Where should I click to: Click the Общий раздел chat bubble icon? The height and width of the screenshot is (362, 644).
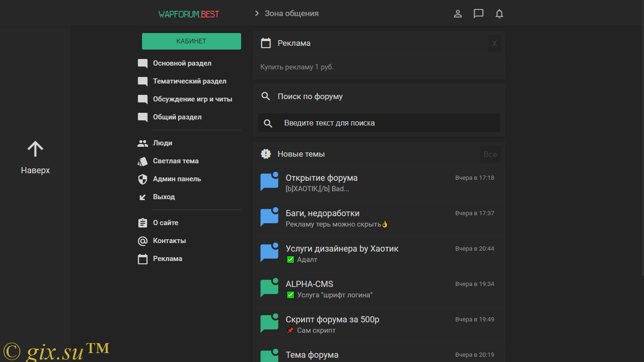coord(142,118)
